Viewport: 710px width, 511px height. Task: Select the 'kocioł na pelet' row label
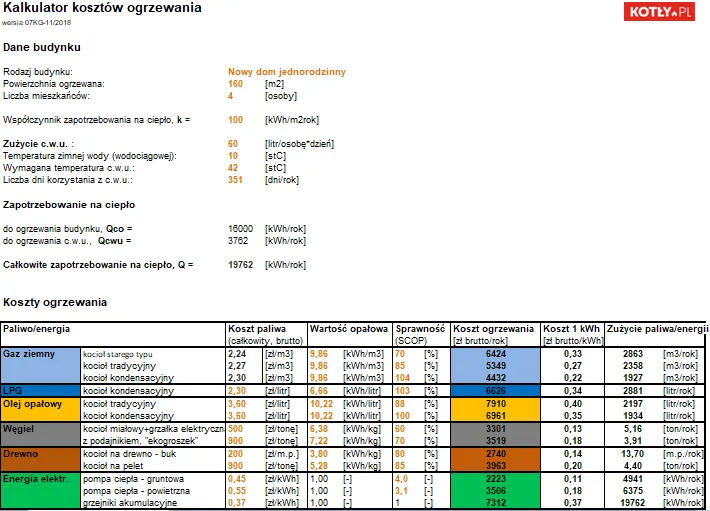113,466
